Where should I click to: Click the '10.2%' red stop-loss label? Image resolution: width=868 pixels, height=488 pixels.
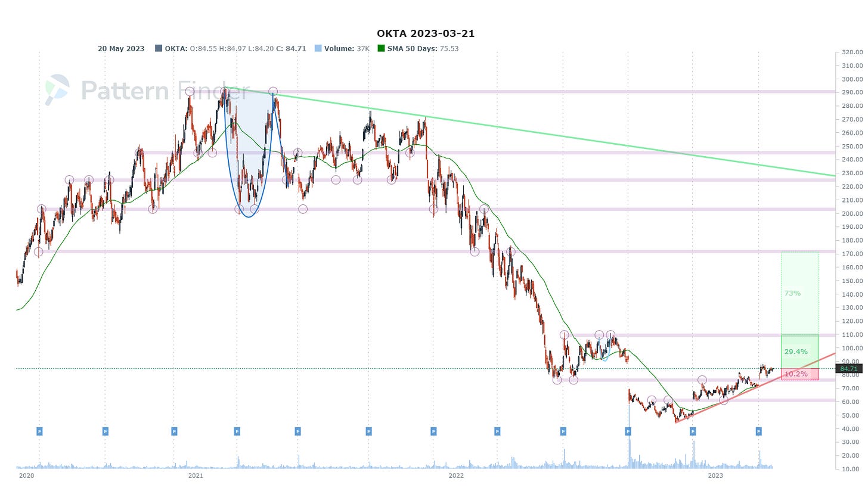coord(796,374)
